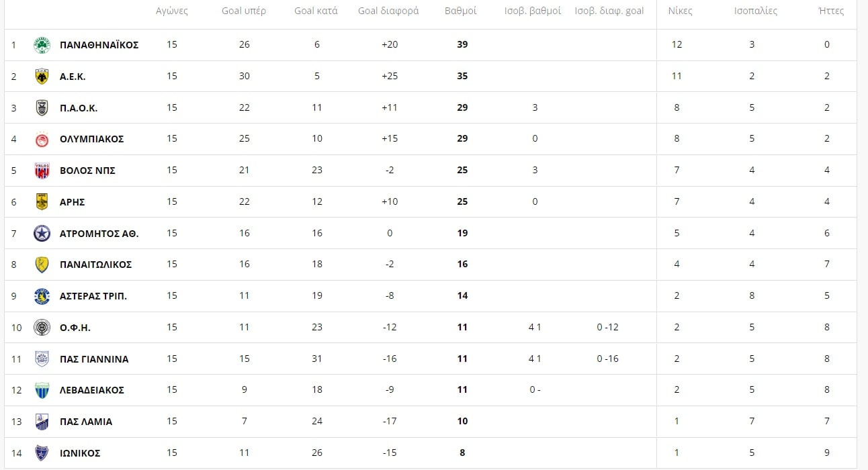Select the Π.Α.Ο.Κ. black-and-white crest

[42, 108]
